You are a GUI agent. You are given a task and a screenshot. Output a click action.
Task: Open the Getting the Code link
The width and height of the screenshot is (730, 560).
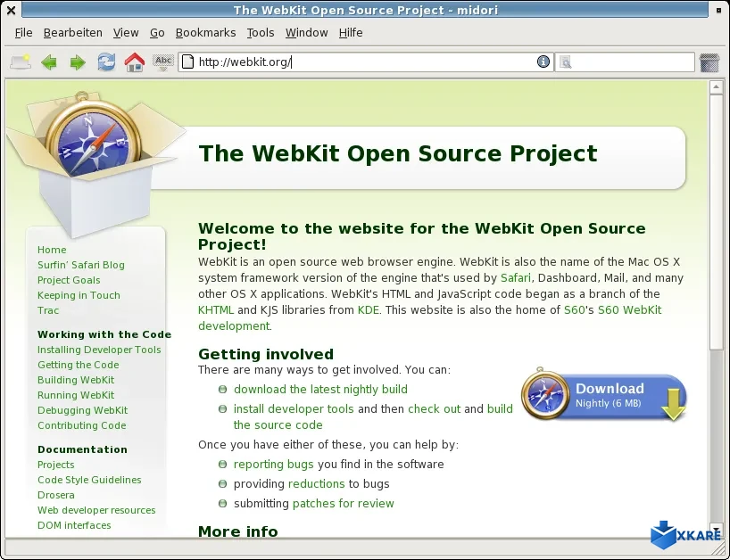(79, 365)
